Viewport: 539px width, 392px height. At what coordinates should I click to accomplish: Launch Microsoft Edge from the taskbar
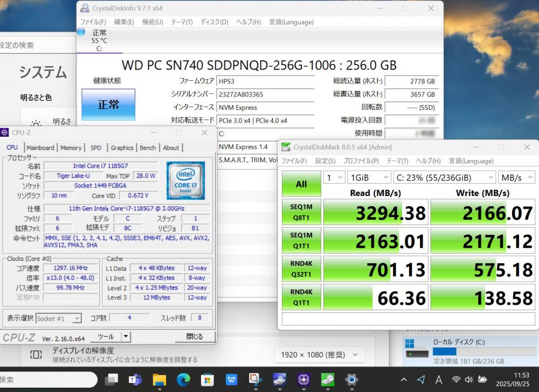click(x=184, y=379)
